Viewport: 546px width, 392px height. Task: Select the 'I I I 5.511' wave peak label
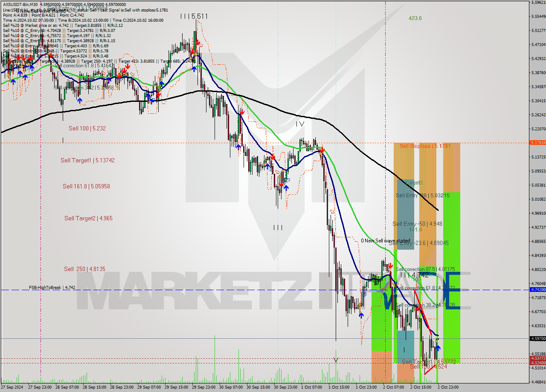194,16
